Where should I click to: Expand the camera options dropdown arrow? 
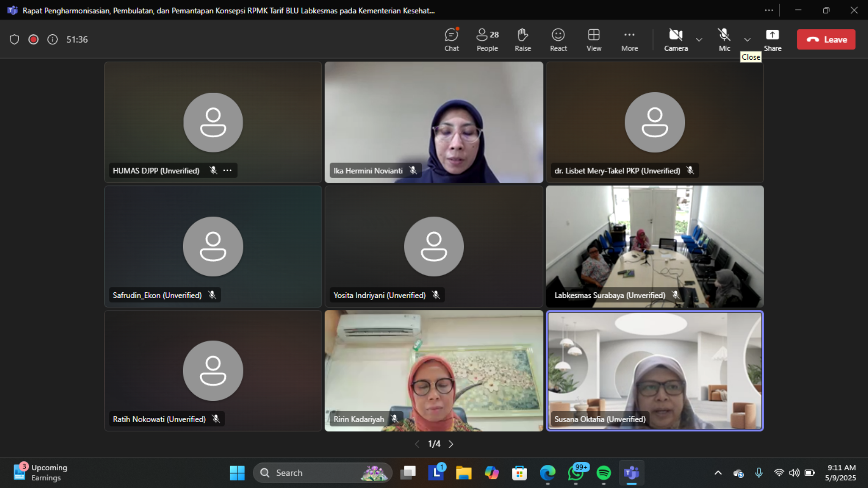pyautogui.click(x=699, y=40)
